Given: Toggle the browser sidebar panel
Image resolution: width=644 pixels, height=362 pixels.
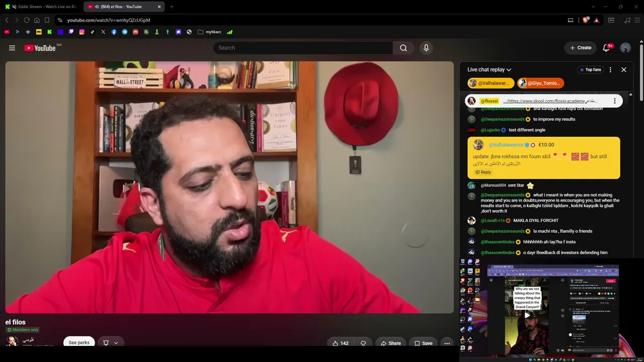Looking at the screenshot, I should (x=611, y=20).
